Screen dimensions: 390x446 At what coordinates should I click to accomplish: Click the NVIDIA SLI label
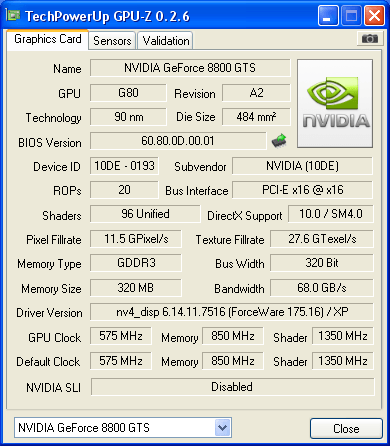(53, 388)
